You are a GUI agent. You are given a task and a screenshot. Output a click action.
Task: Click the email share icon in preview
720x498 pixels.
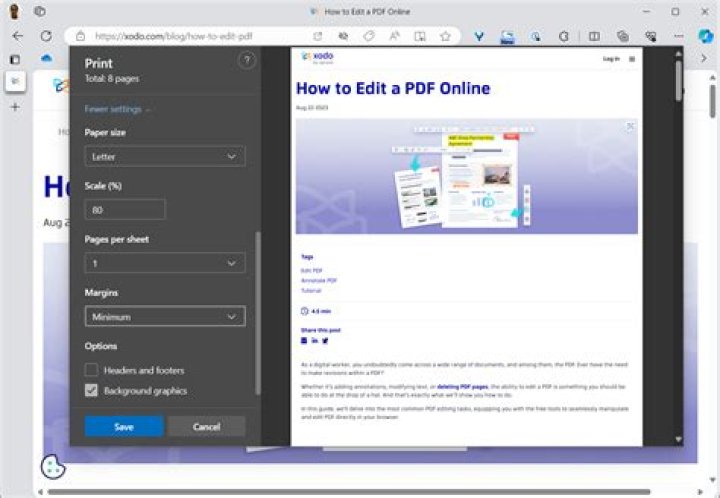pyautogui.click(x=304, y=341)
